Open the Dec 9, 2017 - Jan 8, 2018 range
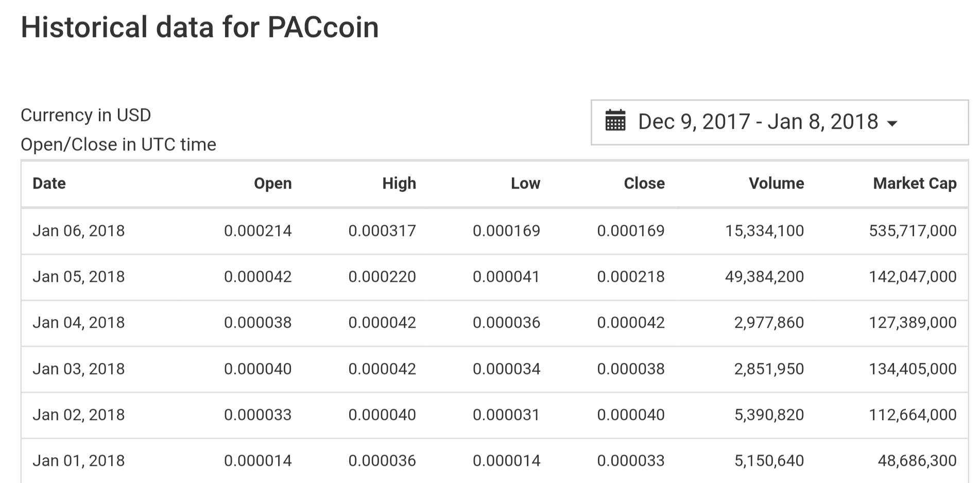Screen dimensions: 980x483 758,122
